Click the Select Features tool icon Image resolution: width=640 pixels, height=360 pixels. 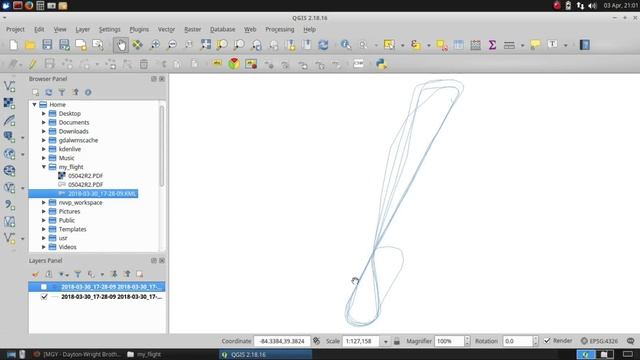point(389,45)
